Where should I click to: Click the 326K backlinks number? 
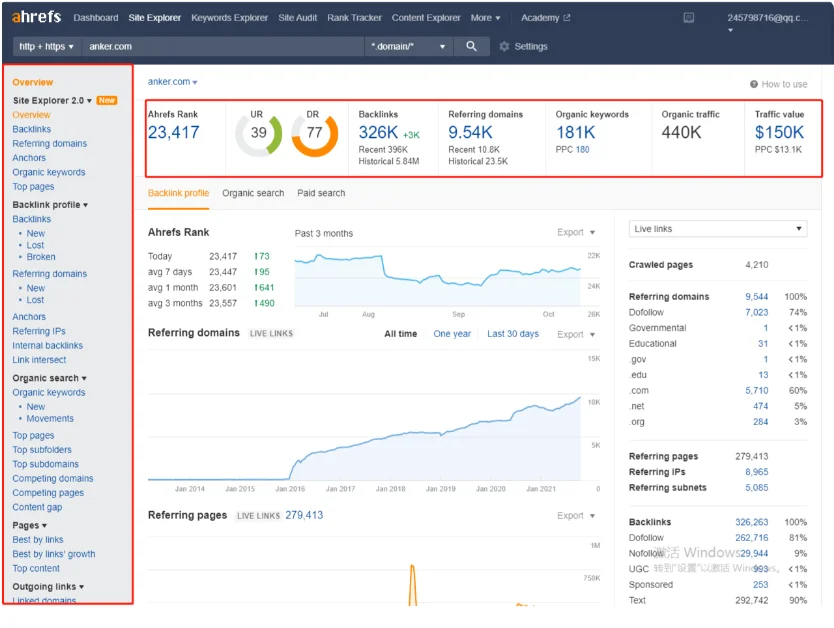tap(378, 132)
